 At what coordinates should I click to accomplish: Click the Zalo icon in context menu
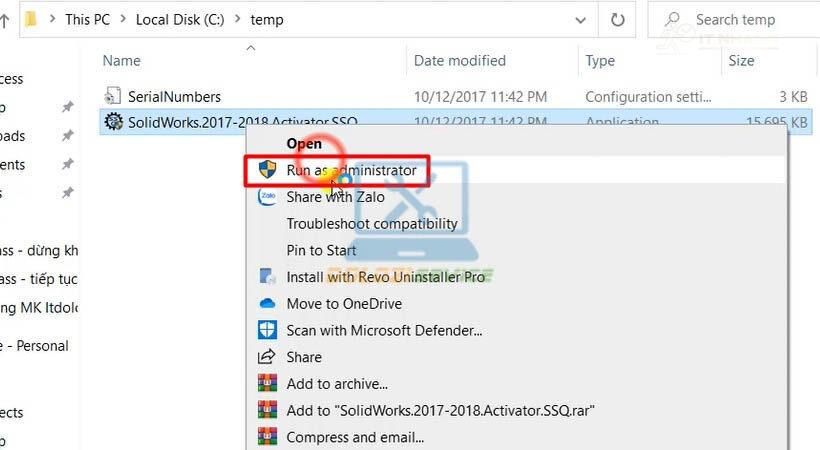[x=267, y=197]
